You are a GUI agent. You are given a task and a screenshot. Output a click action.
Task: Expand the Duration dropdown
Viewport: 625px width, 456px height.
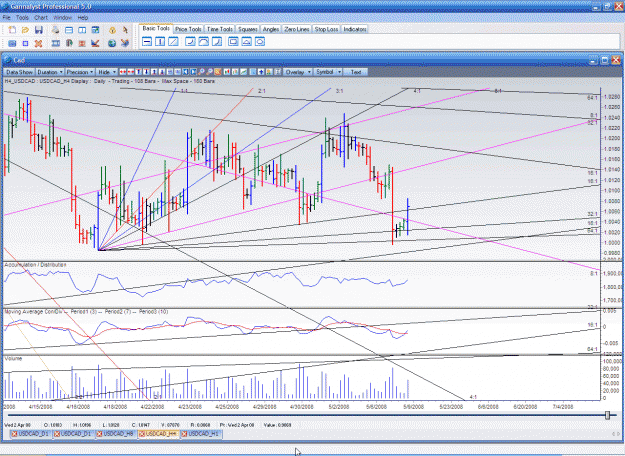(x=50, y=72)
